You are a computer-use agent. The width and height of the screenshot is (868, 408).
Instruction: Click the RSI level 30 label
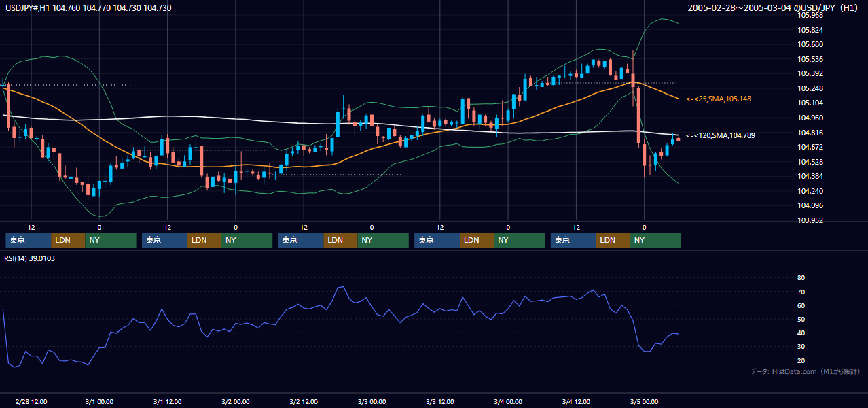801,347
